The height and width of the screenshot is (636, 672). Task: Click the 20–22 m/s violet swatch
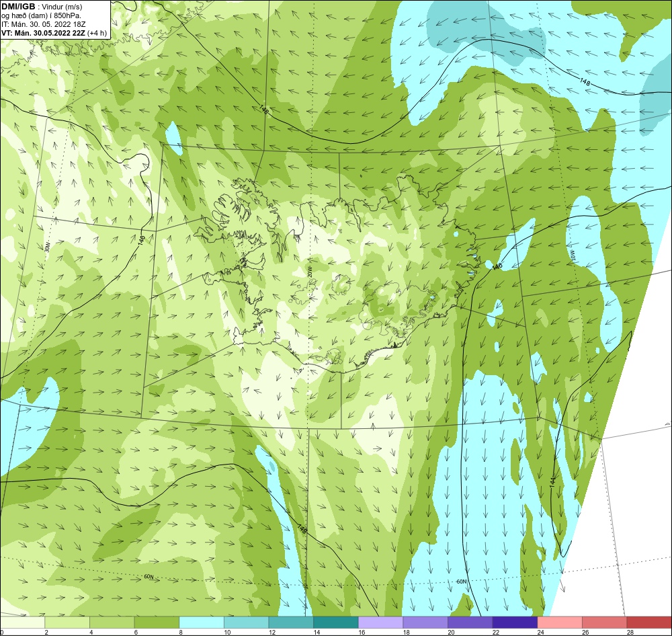[x=470, y=623]
